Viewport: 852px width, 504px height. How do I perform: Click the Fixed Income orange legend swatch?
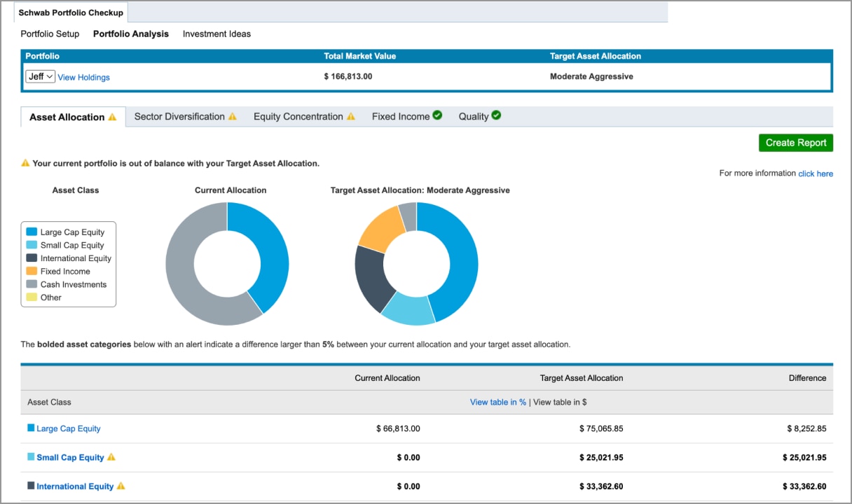(x=32, y=271)
